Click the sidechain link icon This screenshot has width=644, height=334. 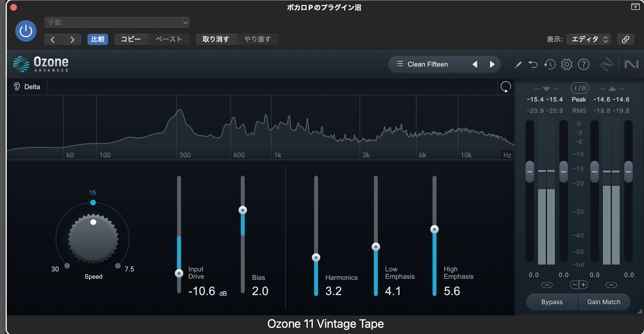pos(625,39)
